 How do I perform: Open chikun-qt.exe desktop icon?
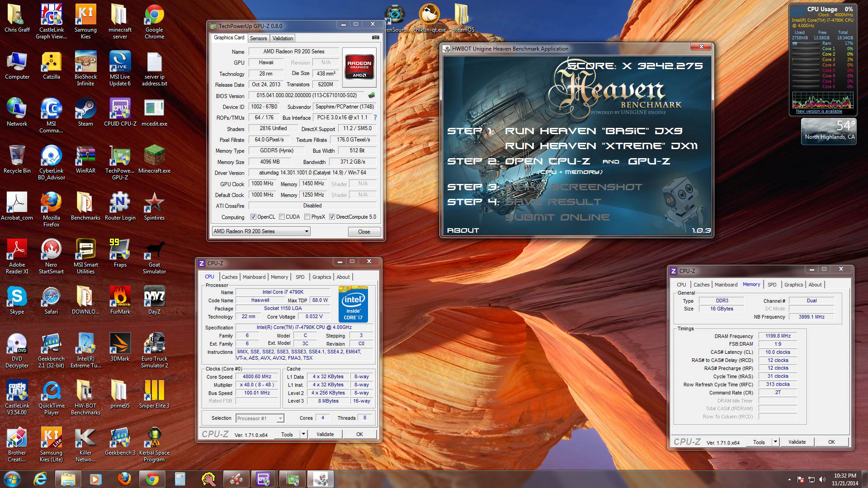[x=429, y=18]
